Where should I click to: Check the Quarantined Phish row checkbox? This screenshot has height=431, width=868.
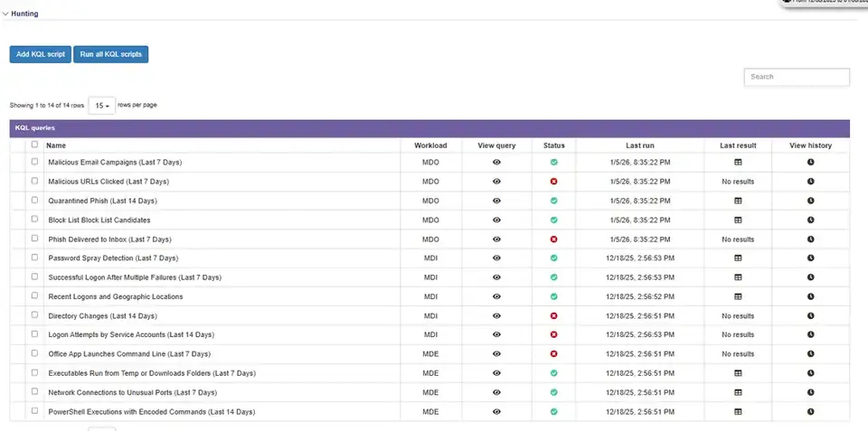35,200
